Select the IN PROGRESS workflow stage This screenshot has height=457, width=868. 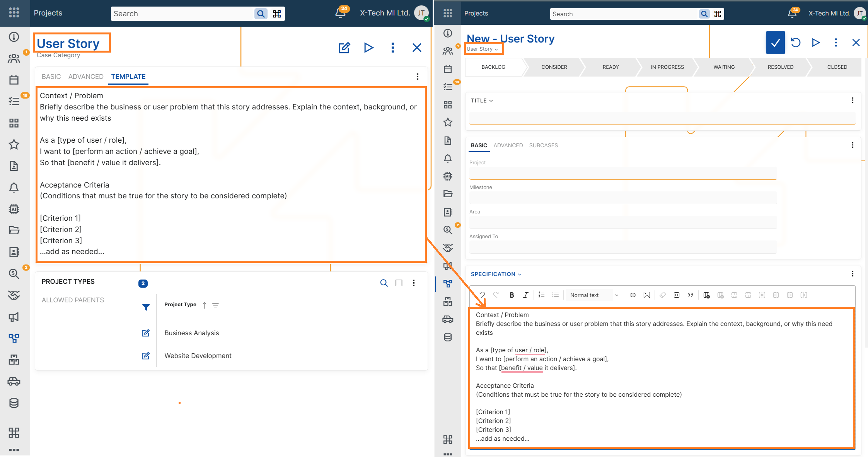[x=667, y=67]
